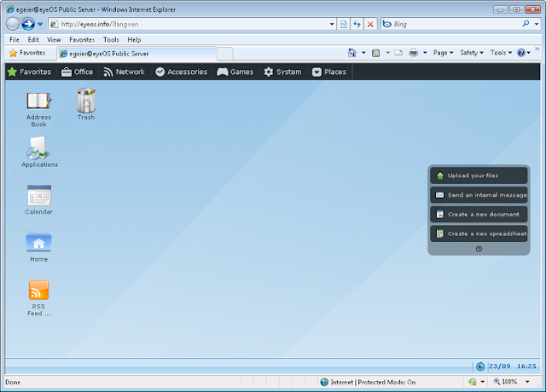Expand the Print dropdown arrow
Viewport: 546px width, 392px height.
click(425, 53)
